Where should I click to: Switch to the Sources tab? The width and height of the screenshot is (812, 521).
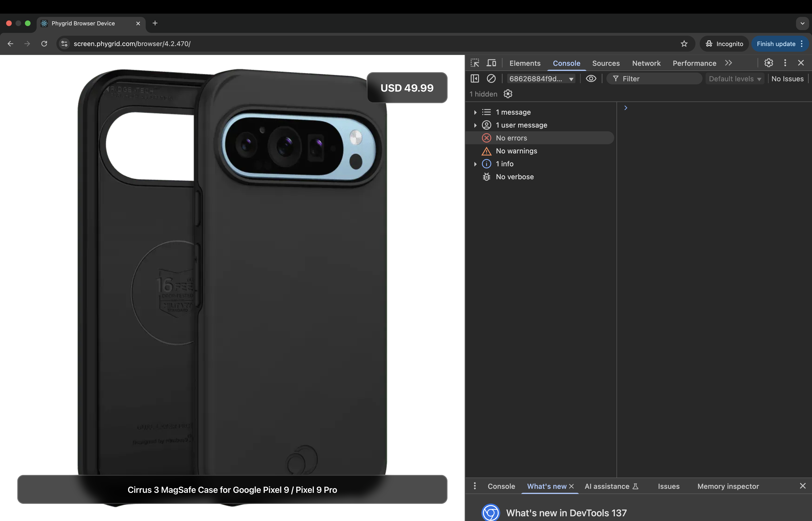click(x=606, y=63)
